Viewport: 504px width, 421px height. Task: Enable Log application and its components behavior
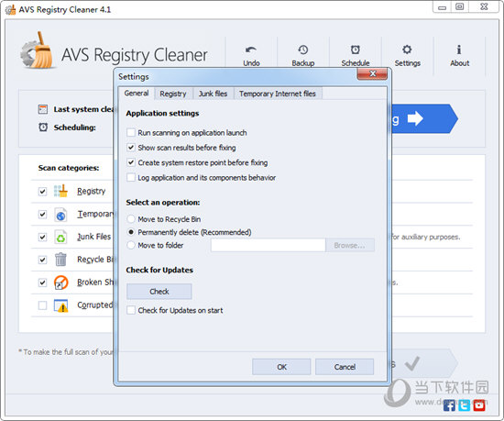(x=131, y=178)
